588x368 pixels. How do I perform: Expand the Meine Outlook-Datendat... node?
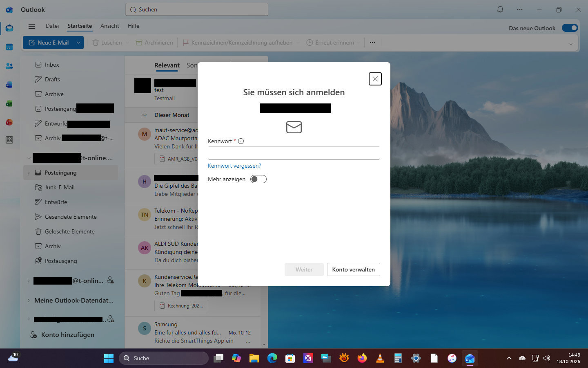[29, 300]
